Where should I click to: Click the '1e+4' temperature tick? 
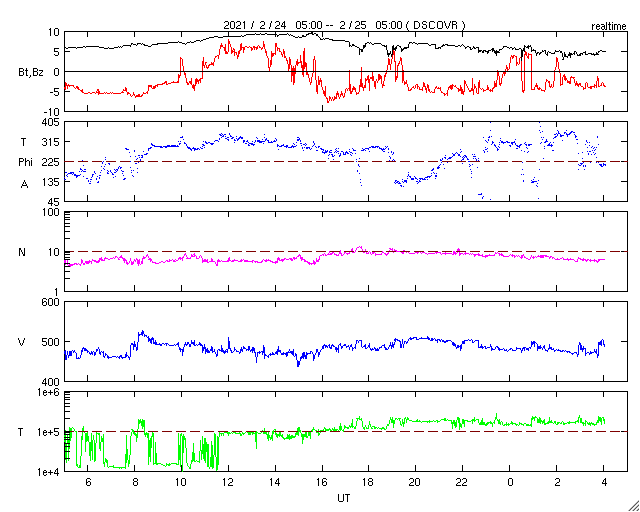click(49, 472)
